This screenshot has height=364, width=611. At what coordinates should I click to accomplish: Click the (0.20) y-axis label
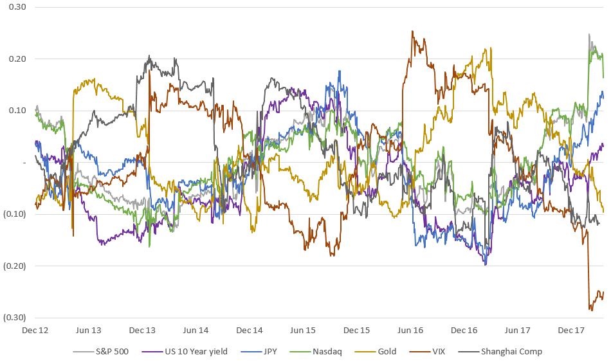coord(14,266)
